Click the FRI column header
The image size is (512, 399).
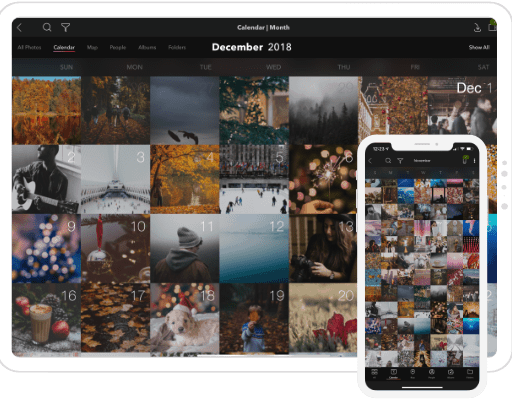tap(415, 67)
